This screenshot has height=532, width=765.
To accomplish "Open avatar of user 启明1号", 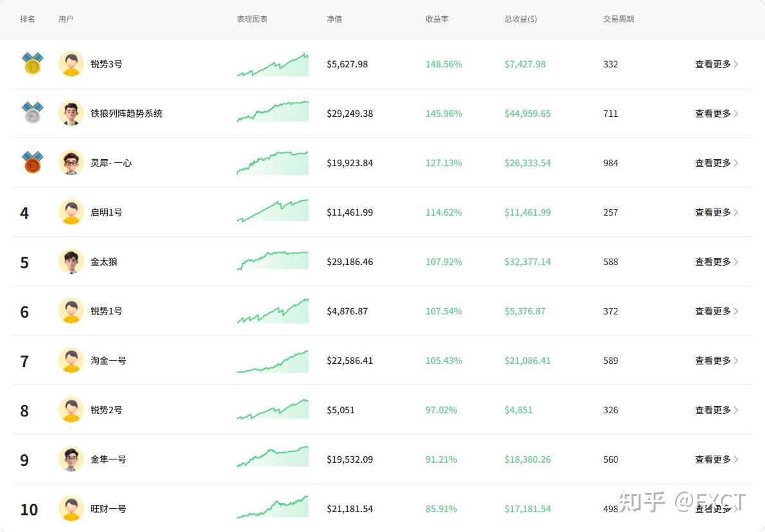I will click(71, 212).
